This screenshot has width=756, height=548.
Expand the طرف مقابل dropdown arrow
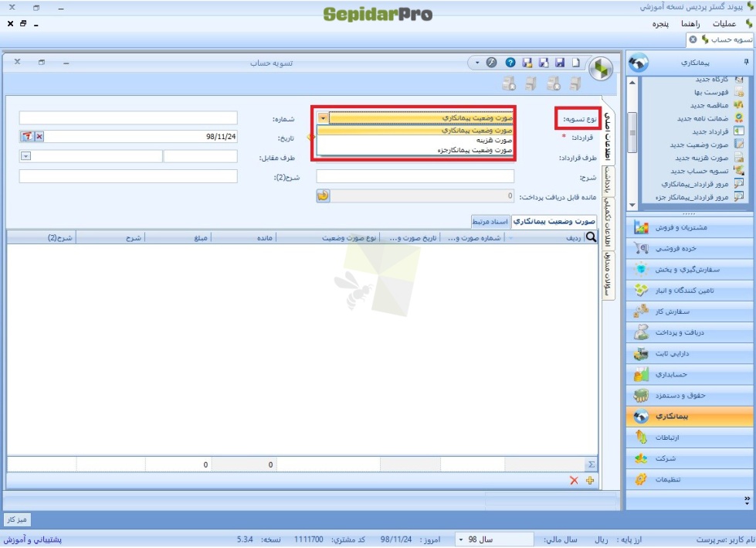click(x=25, y=156)
